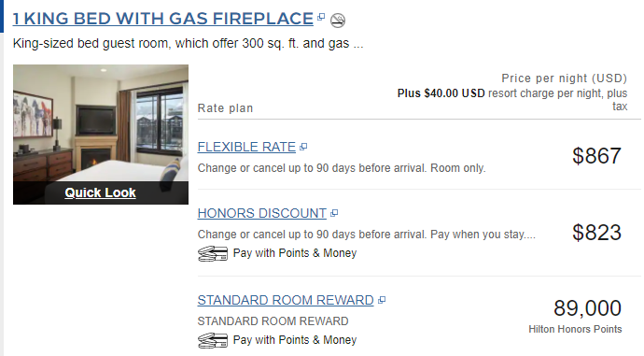
Task: Select the $867 Flexible Rate price
Action: (596, 156)
